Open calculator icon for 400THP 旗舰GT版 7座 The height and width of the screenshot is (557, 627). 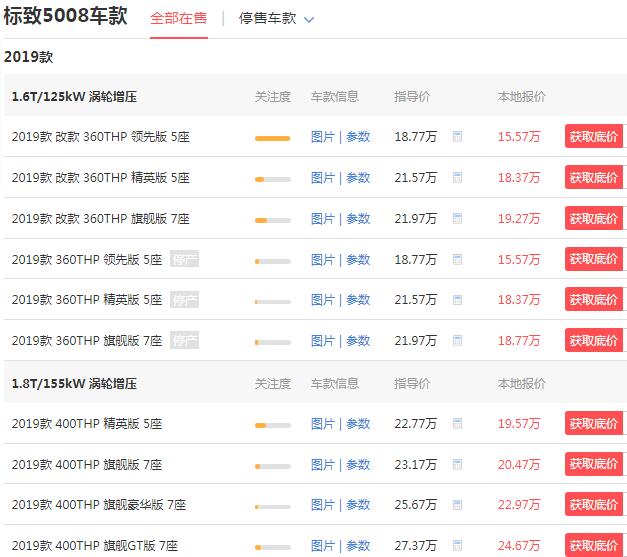pos(457,546)
